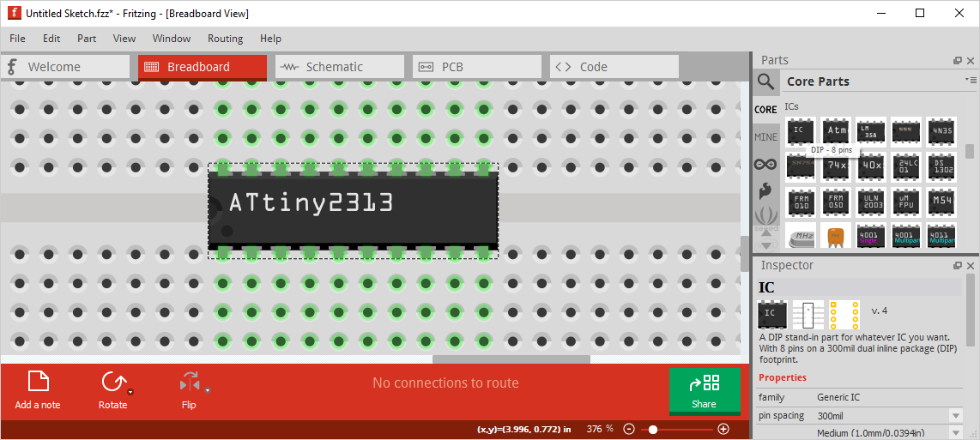Open the Routing menu
980x440 pixels.
coord(225,39)
